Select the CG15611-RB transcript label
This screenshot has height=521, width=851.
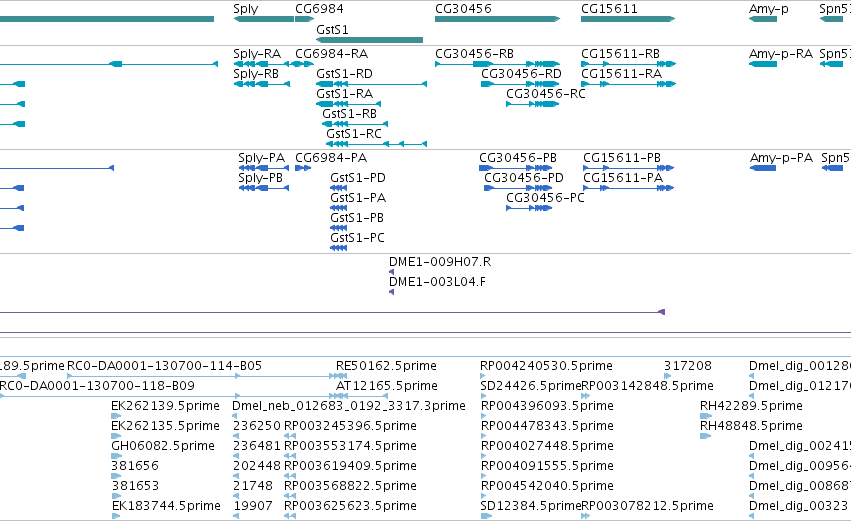[x=620, y=54]
